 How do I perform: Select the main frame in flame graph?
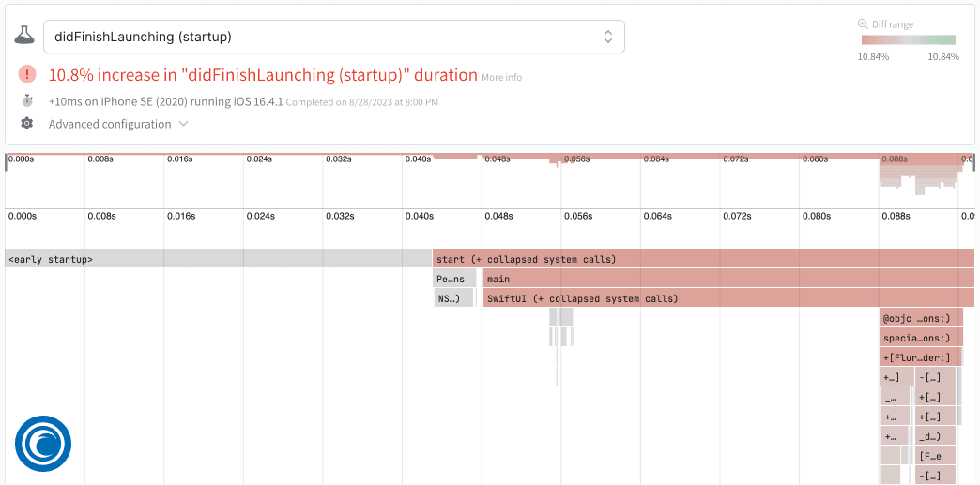click(x=727, y=279)
